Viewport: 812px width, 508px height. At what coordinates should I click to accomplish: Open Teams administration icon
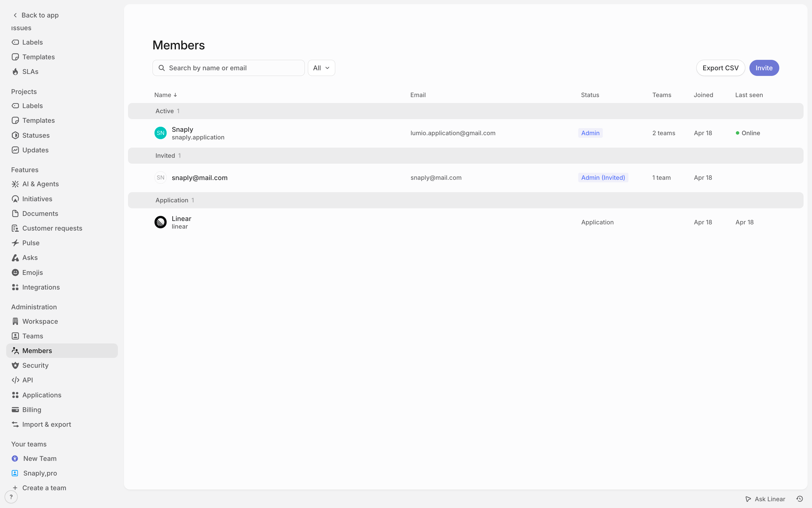(x=15, y=336)
